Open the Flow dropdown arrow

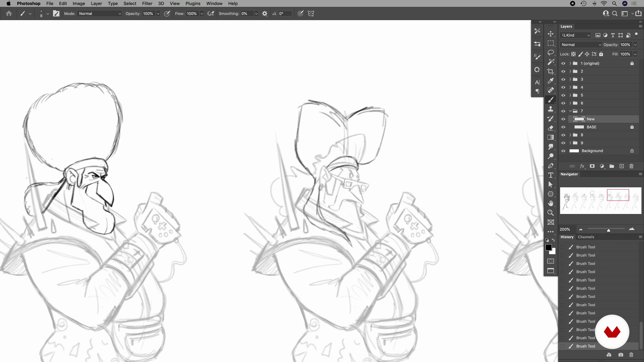(202, 14)
